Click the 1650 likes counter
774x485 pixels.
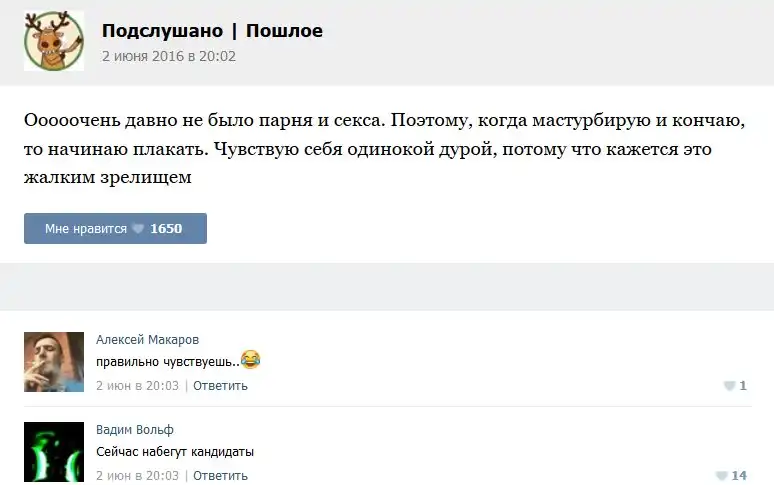tap(166, 229)
